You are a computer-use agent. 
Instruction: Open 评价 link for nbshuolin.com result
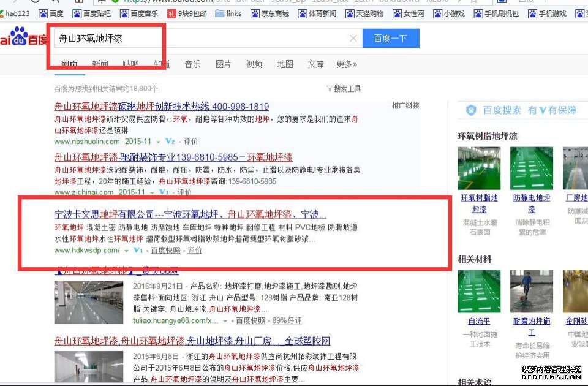pos(190,142)
